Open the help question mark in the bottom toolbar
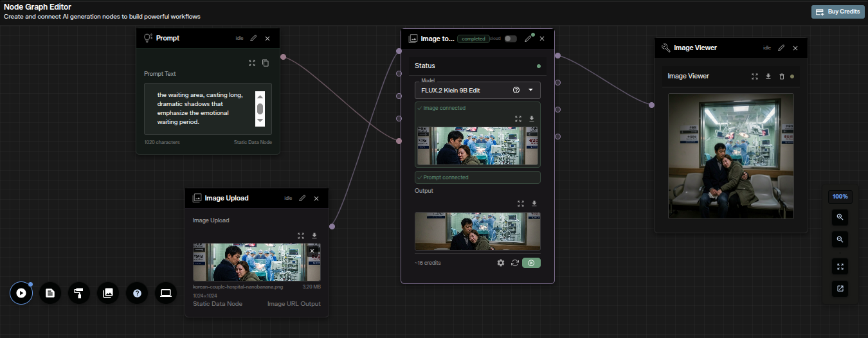Viewport: 868px width, 338px height. (x=137, y=293)
